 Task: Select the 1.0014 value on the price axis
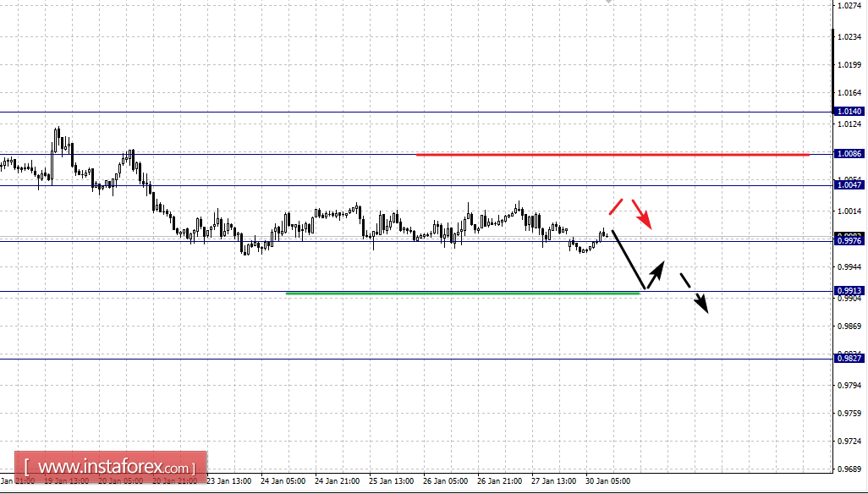tap(849, 211)
